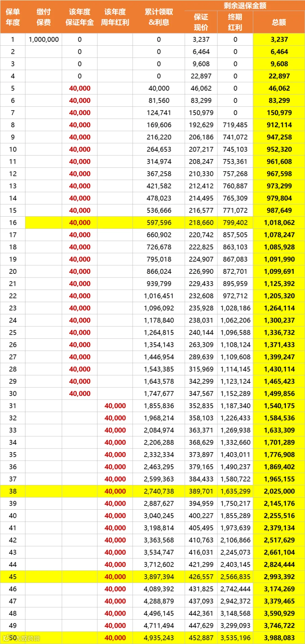Select cumulative cell 597,596

(x=159, y=223)
